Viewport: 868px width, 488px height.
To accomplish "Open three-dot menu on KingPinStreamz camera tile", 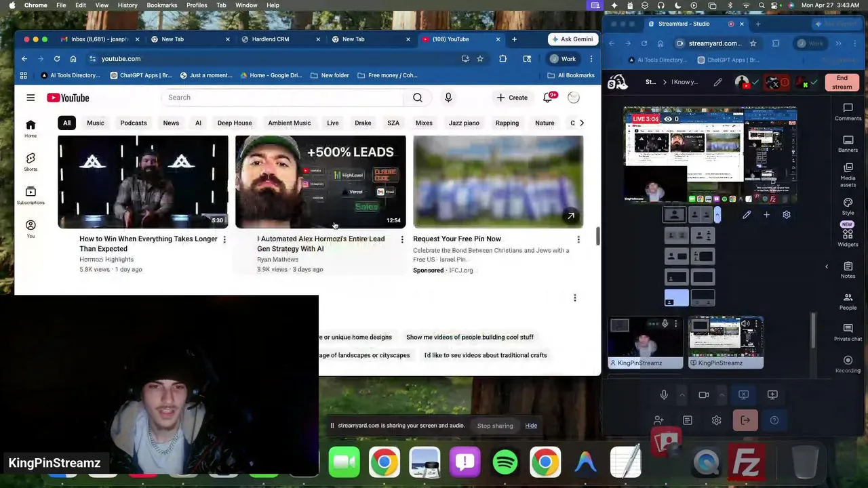I will point(675,324).
